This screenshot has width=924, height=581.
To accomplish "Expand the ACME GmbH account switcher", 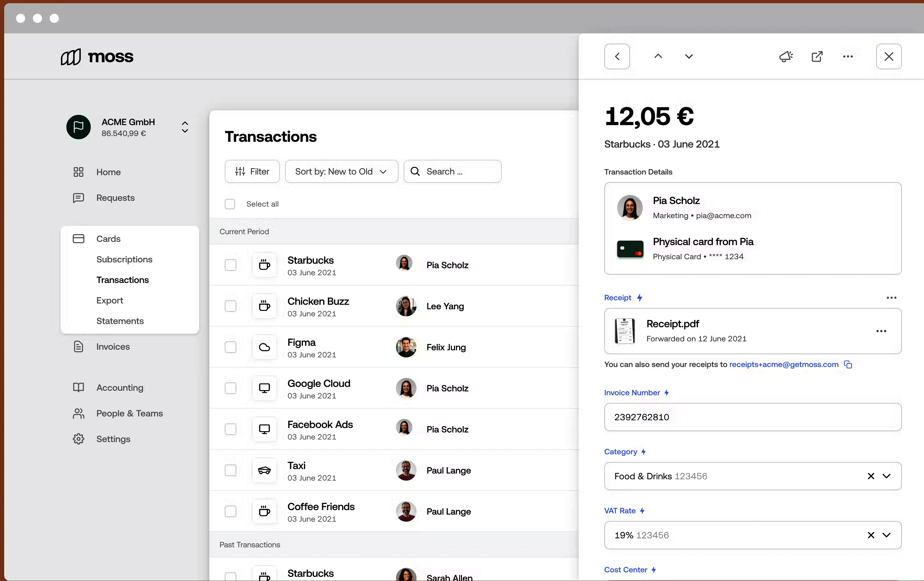I will point(185,127).
